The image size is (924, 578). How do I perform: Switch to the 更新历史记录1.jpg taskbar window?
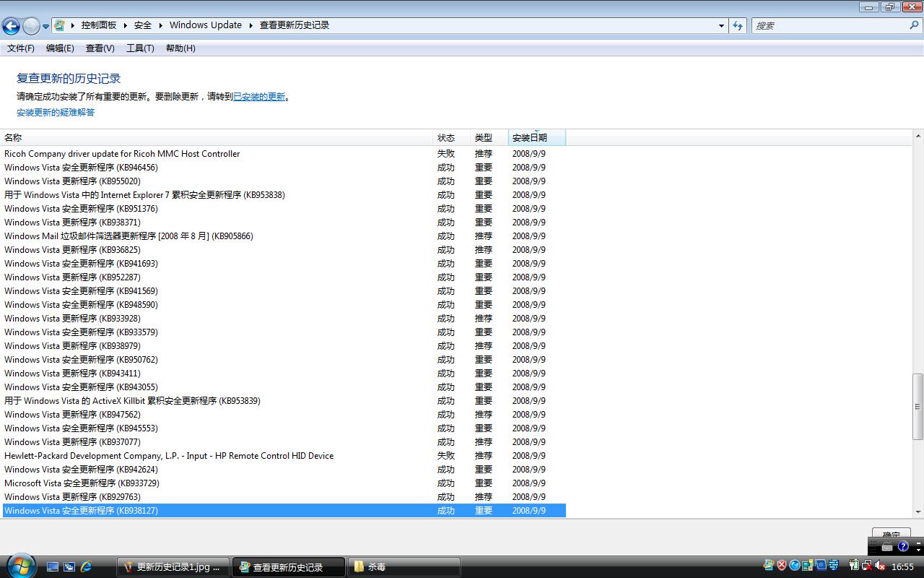pyautogui.click(x=173, y=567)
